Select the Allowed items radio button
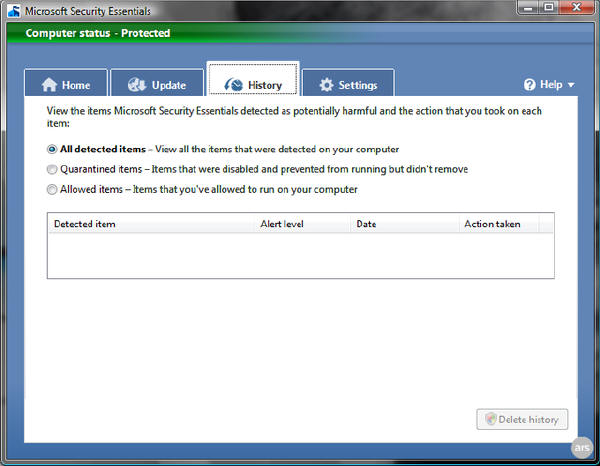600x466 pixels. coord(52,189)
